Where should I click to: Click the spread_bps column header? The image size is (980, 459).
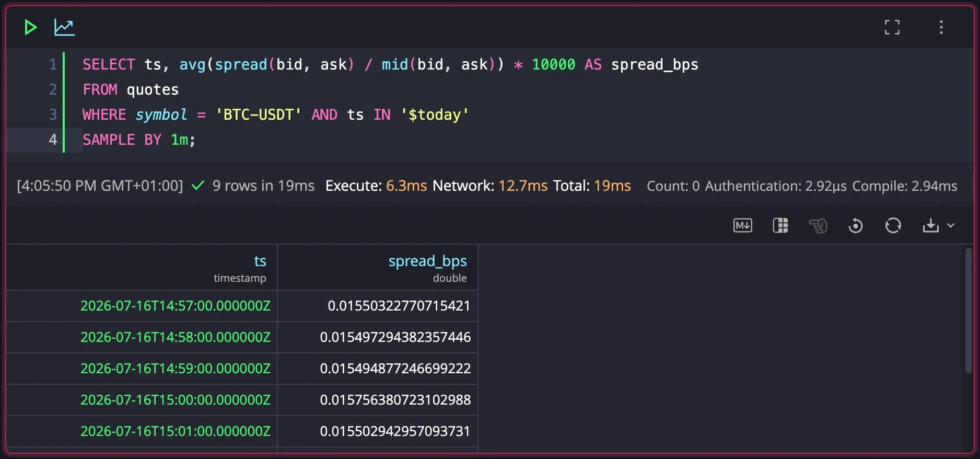(378, 268)
